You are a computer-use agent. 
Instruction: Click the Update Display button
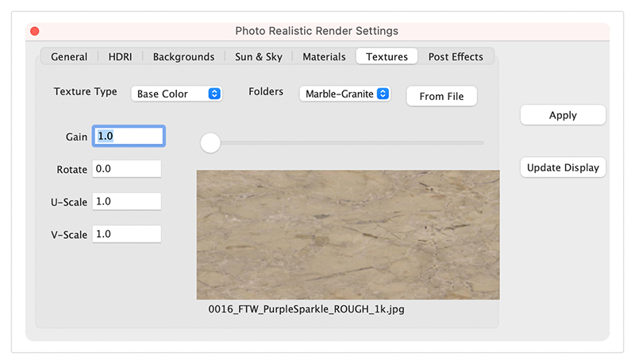[563, 168]
